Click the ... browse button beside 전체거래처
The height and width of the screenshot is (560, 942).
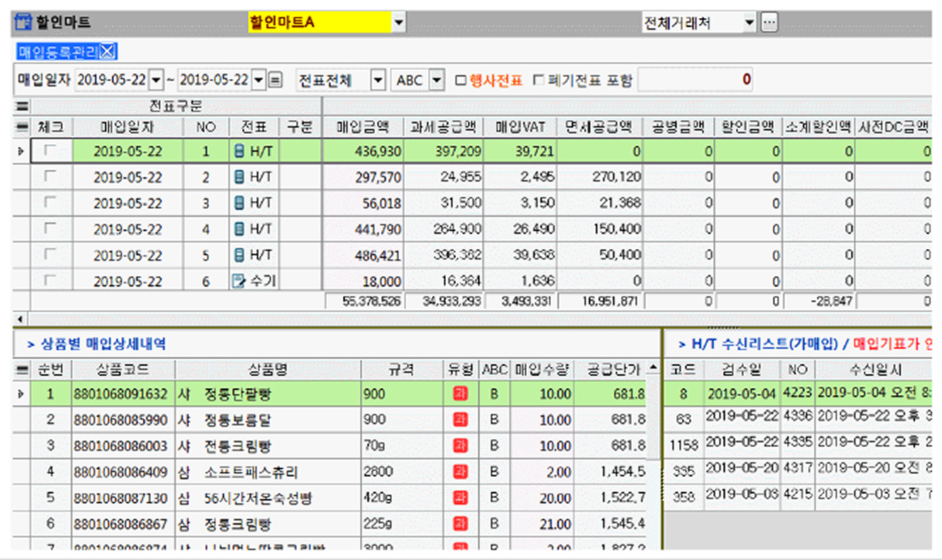pyautogui.click(x=769, y=21)
